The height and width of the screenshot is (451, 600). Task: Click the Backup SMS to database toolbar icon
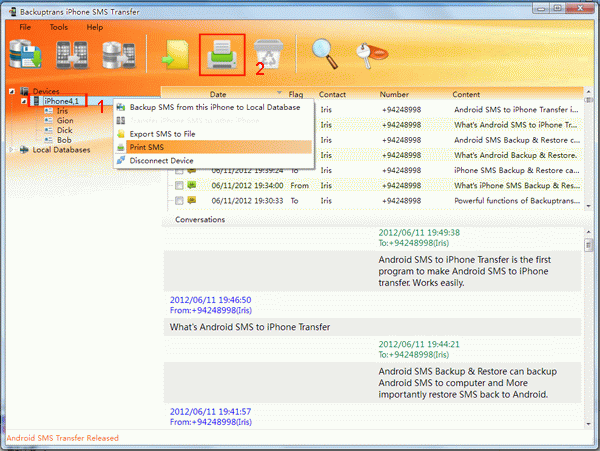tap(25, 54)
